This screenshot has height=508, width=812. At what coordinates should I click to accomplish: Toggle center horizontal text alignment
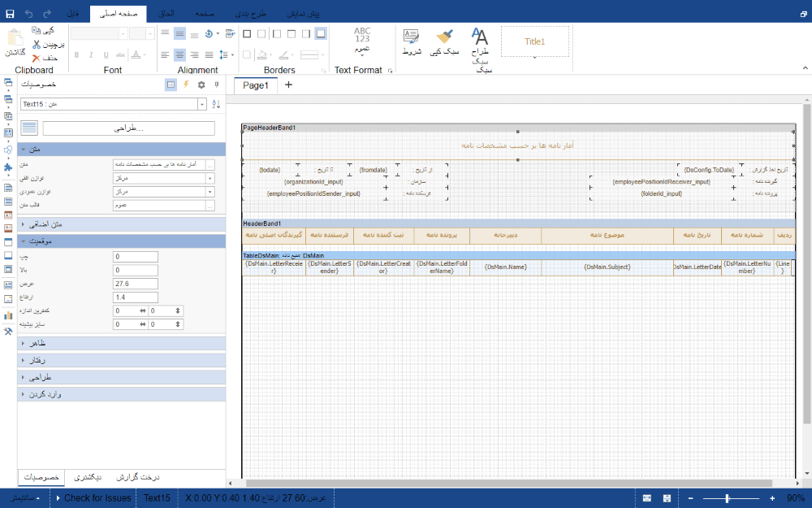pyautogui.click(x=179, y=54)
